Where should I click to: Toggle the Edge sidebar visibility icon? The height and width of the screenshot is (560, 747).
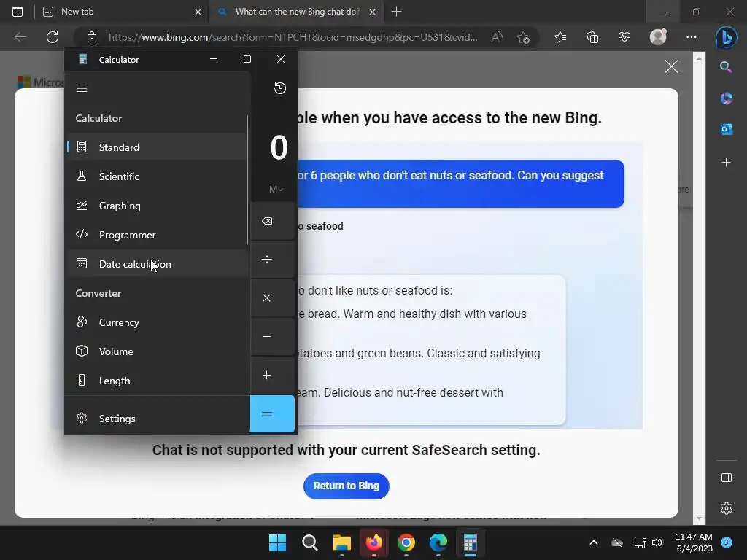point(726,478)
